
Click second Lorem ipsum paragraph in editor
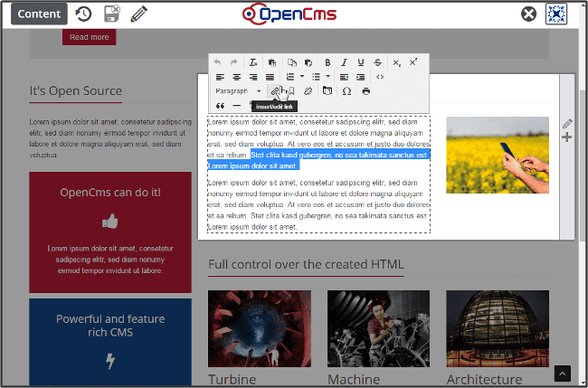coord(318,204)
